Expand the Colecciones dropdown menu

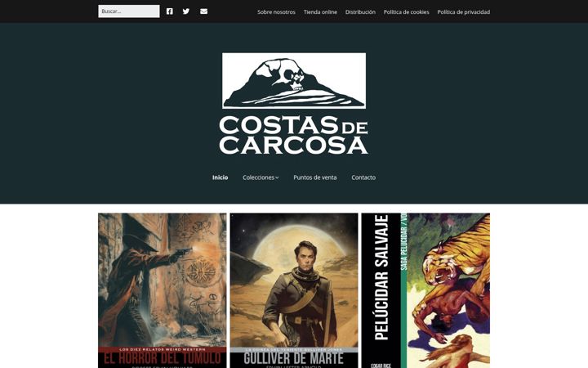[261, 177]
